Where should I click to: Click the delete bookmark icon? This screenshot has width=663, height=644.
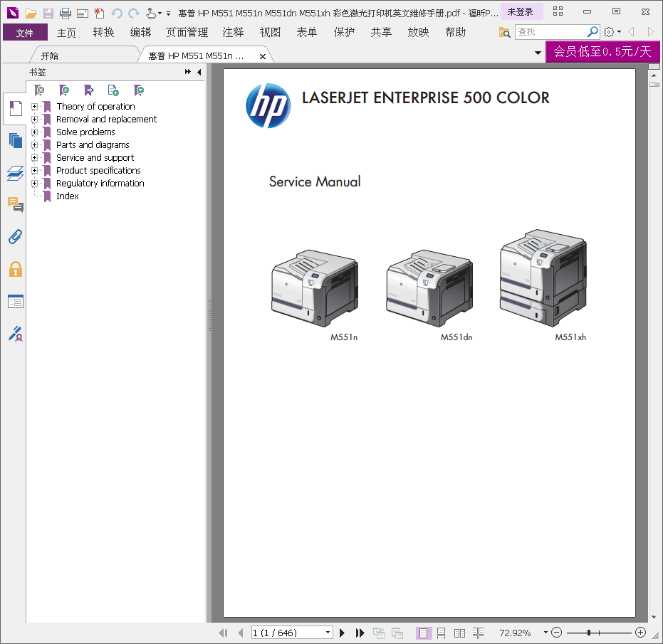click(39, 90)
